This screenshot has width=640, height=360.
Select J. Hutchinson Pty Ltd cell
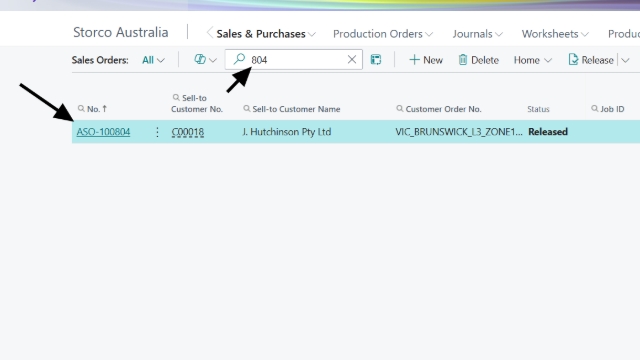pyautogui.click(x=287, y=132)
